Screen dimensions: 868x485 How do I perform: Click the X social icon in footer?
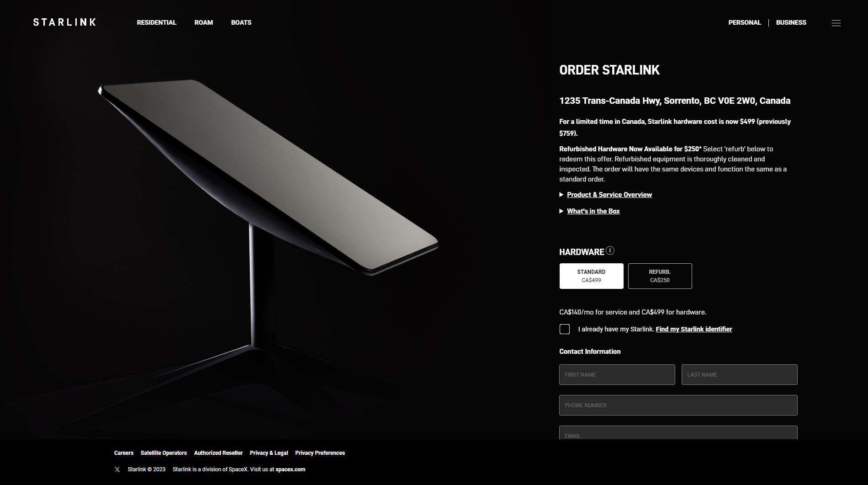[x=117, y=469]
